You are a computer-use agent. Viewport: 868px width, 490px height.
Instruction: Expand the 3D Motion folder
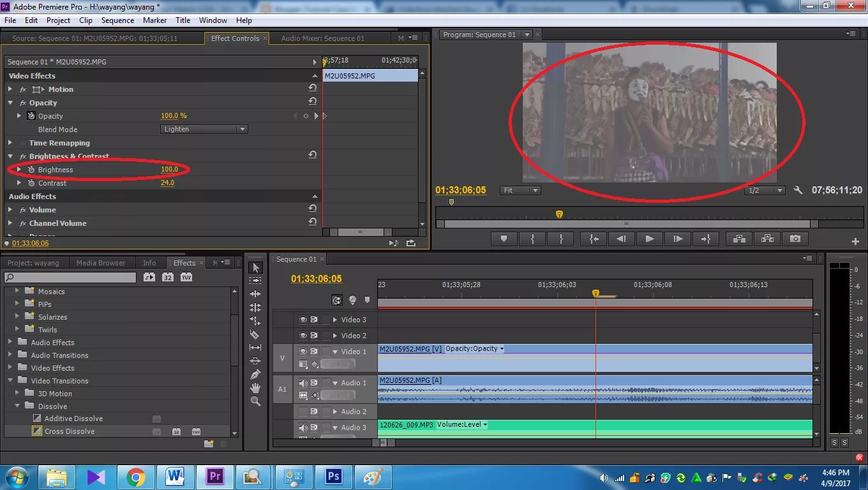[18, 393]
